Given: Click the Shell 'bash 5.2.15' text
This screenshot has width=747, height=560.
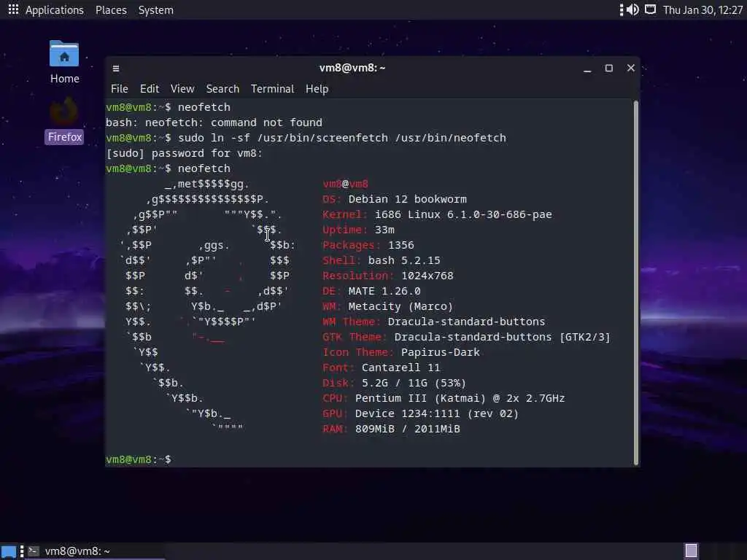Looking at the screenshot, I should pos(404,260).
